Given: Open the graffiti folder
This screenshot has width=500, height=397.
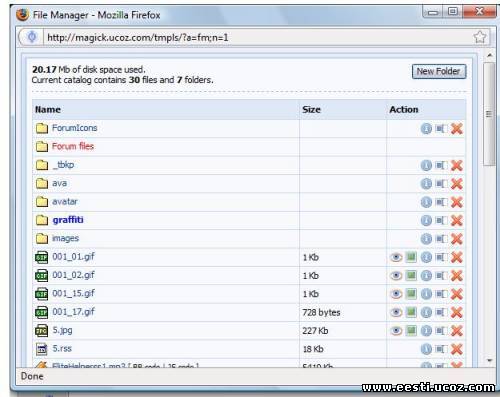Looking at the screenshot, I should [x=68, y=220].
